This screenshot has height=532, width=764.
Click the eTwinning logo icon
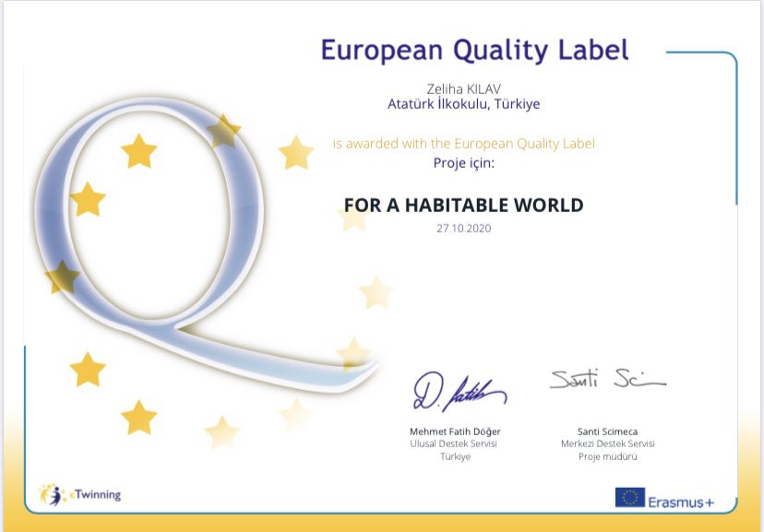point(52,495)
